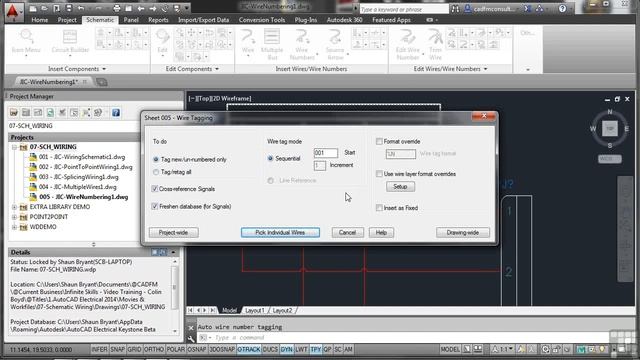Enable the Format override checkbox
This screenshot has height=360, width=640.
click(x=379, y=141)
